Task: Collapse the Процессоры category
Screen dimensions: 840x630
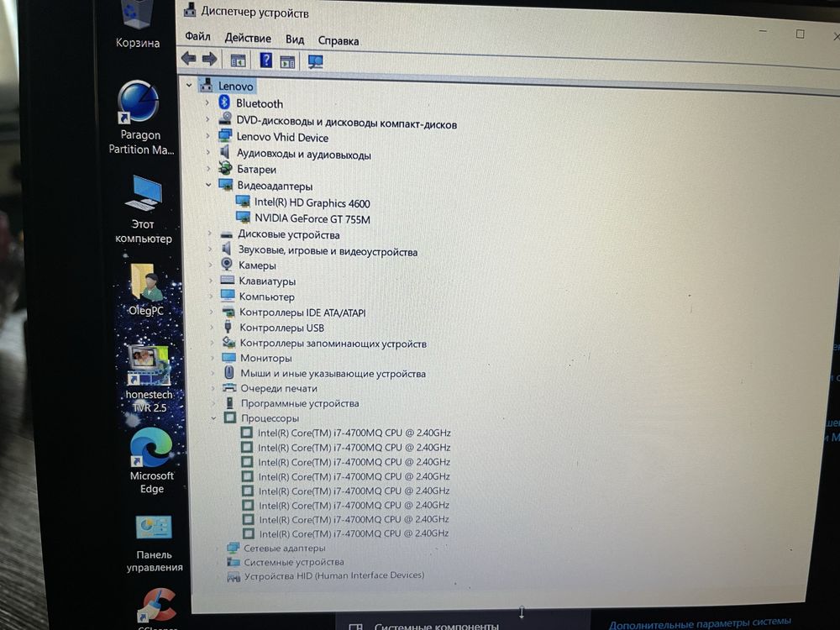Action: click(x=213, y=417)
